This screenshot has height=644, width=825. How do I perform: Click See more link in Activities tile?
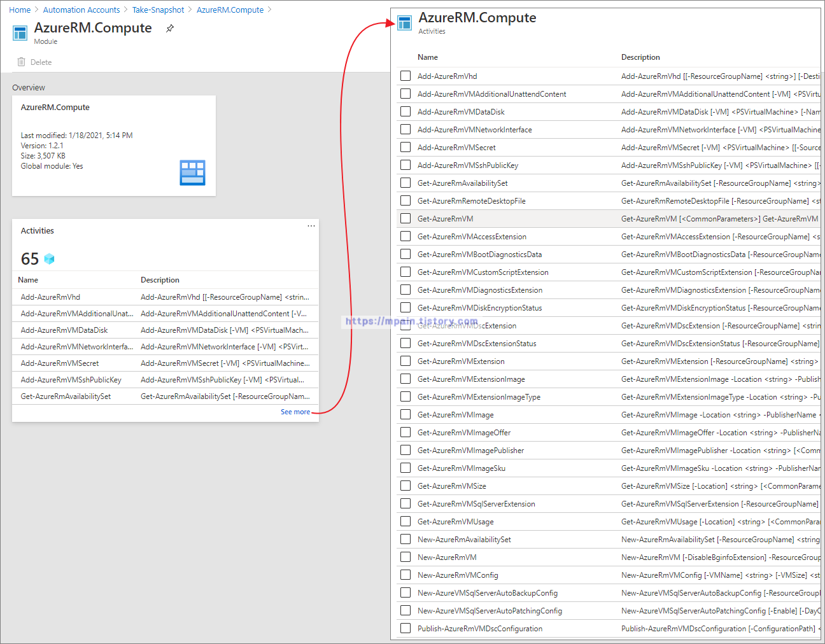click(x=295, y=412)
